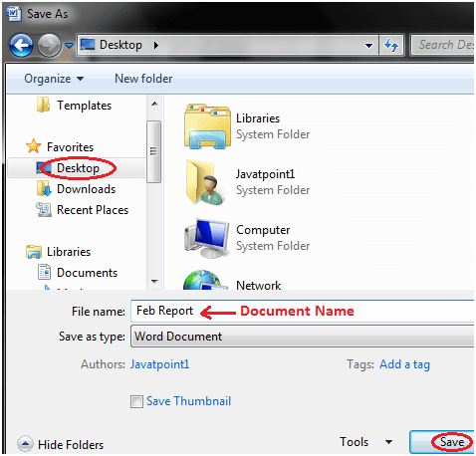Viewport: 476px width, 456px height.
Task: Click the Save button
Action: point(442,442)
